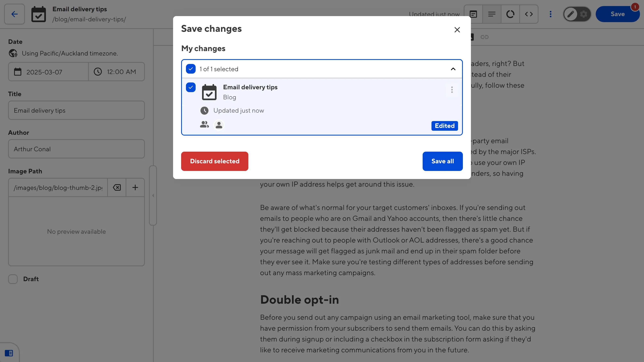Viewport: 644px width, 362px height.
Task: Click the back arrow to exit the editor
Action: click(14, 14)
